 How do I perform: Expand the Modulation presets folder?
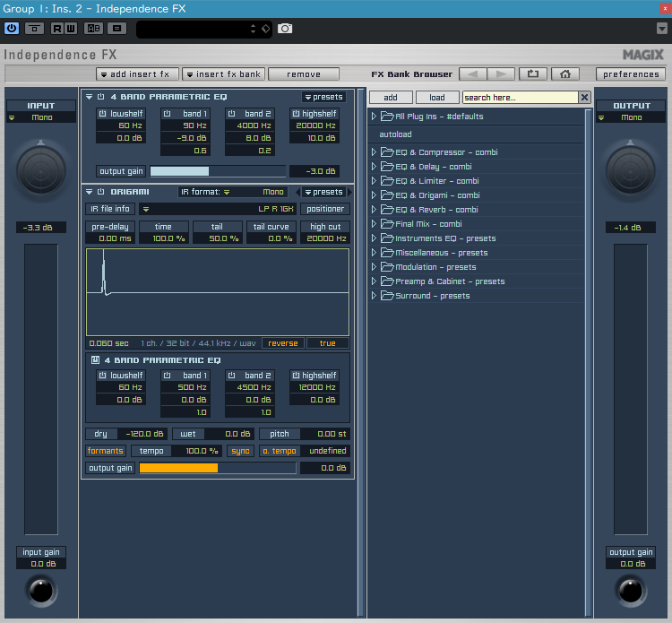[374, 267]
